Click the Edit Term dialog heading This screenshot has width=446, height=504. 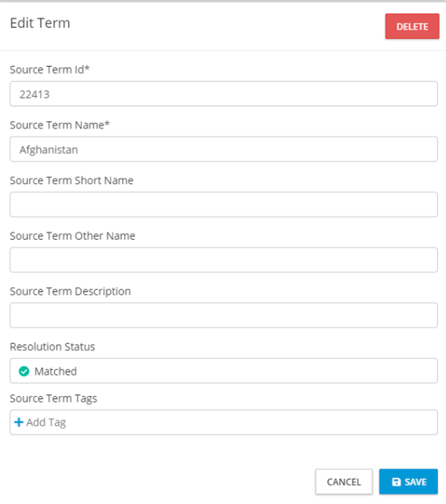click(x=40, y=23)
